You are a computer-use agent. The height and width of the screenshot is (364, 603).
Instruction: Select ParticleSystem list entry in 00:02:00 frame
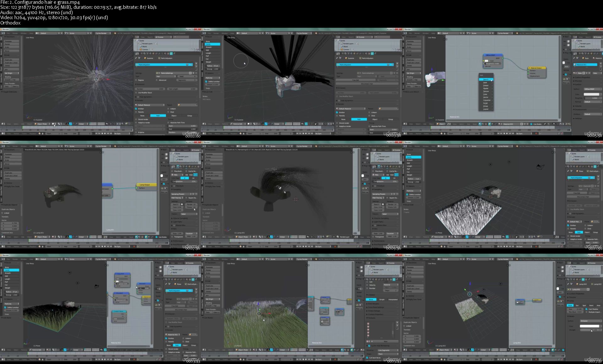point(164,65)
